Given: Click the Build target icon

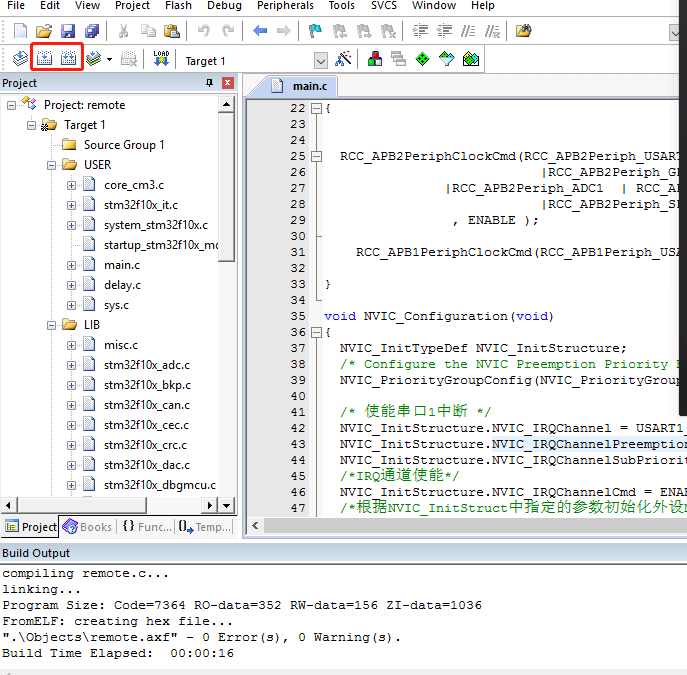Looking at the screenshot, I should [x=44, y=60].
